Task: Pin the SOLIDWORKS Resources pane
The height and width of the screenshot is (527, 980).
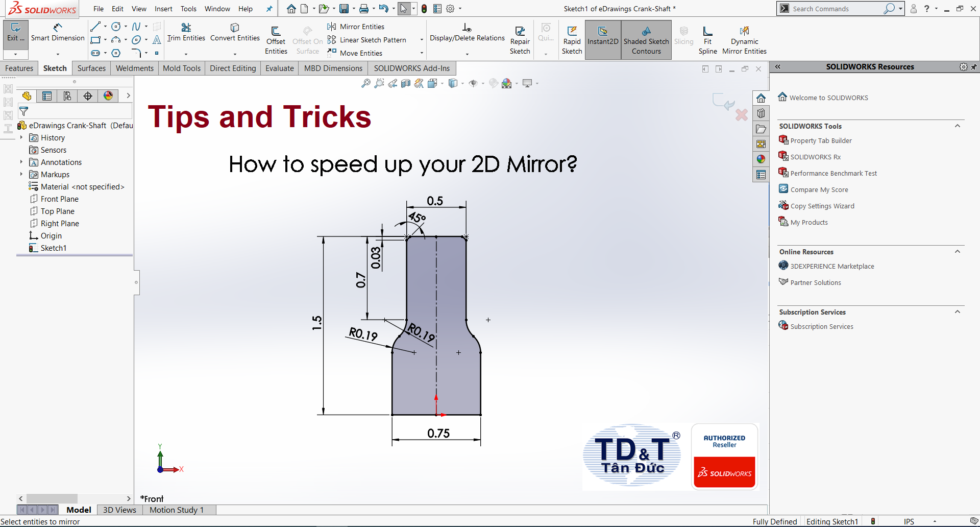Action: point(974,67)
